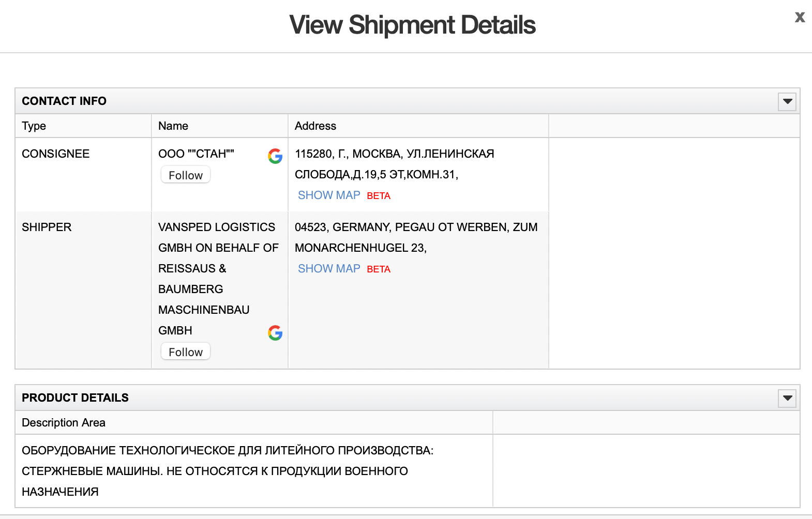The width and height of the screenshot is (812, 519).
Task: Collapse the CONTACT INFO section arrow
Action: 787,101
